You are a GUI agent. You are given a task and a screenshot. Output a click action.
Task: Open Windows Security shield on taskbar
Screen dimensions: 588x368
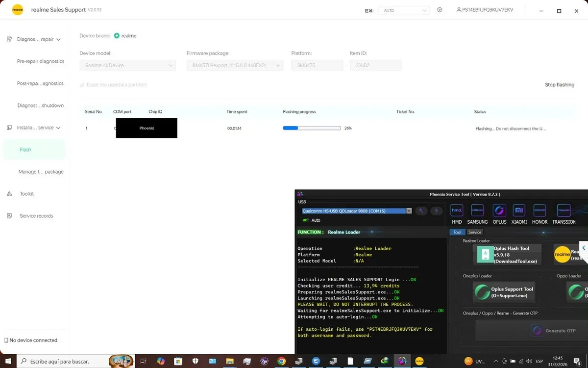tap(196, 361)
